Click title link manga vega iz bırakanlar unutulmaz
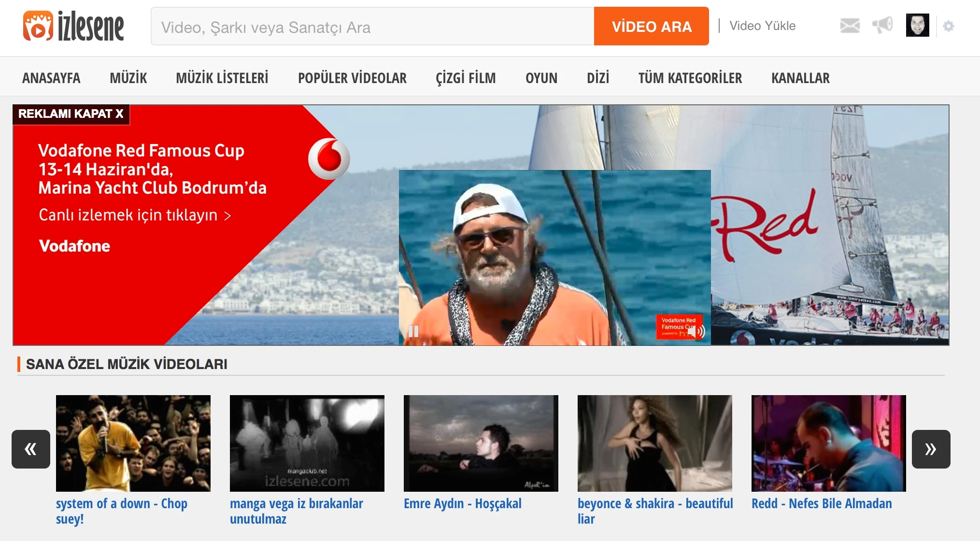The height and width of the screenshot is (541, 980). click(x=297, y=511)
